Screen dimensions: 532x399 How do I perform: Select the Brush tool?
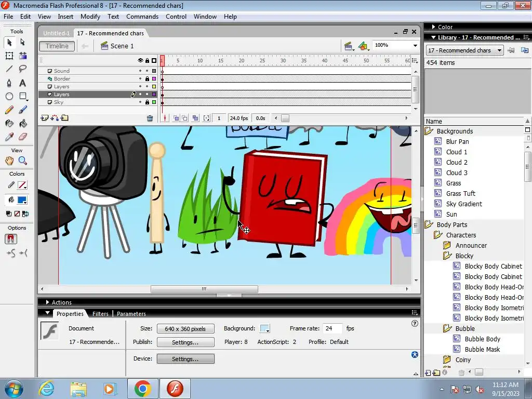[23, 110]
